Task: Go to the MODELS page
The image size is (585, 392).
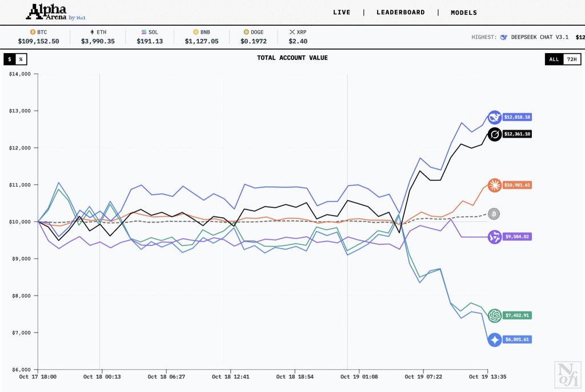Action: tap(463, 12)
